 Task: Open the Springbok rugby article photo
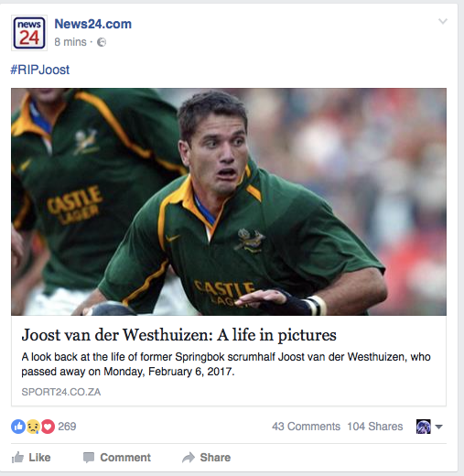229,201
